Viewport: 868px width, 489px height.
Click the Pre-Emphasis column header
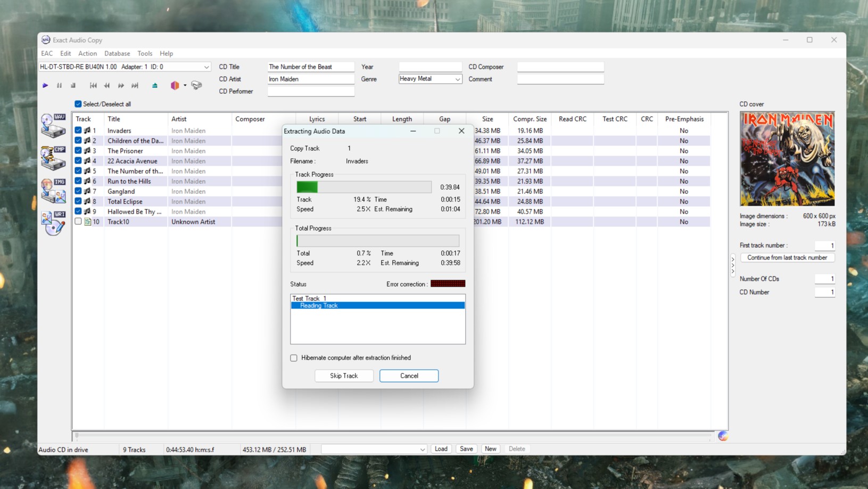tap(684, 119)
